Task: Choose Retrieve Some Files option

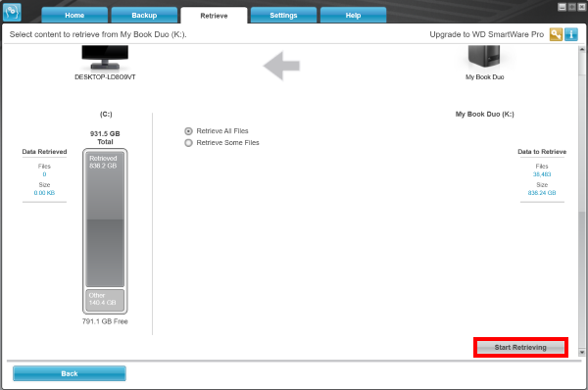Action: coord(221,142)
